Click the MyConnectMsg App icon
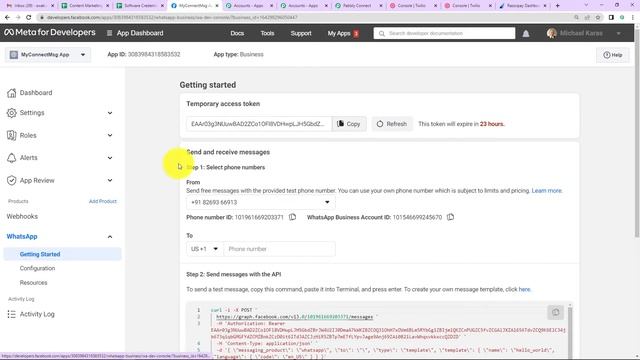Screen dimensions: 640x360 click(x=14, y=54)
